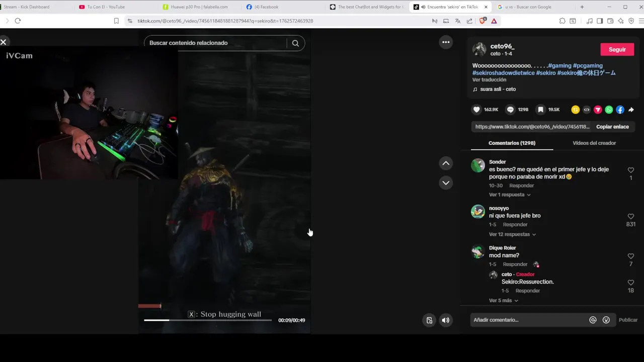Open Sonder's profile avatar
The width and height of the screenshot is (644, 362).
[x=478, y=165]
